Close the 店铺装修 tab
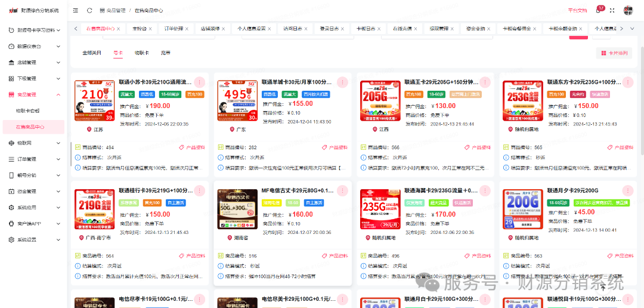Viewport: 644px width, 308px height. [224, 29]
